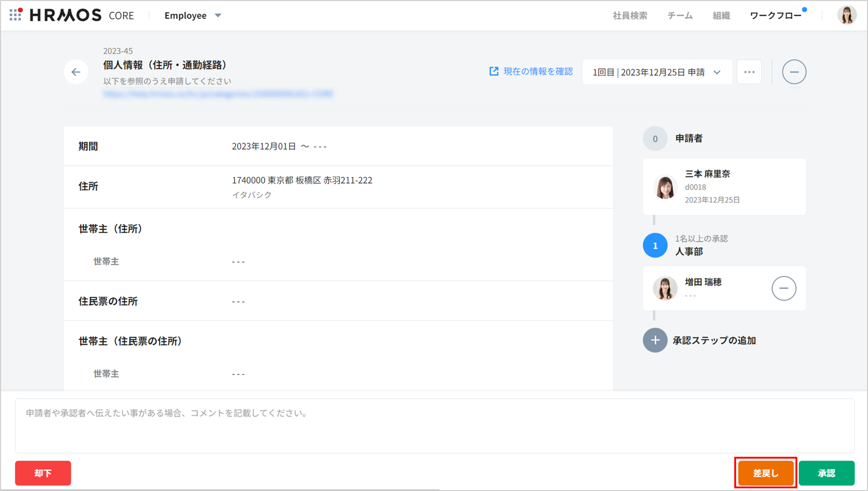Click the external link icon for 現在の情報を確認
The width and height of the screenshot is (868, 491).
(494, 71)
